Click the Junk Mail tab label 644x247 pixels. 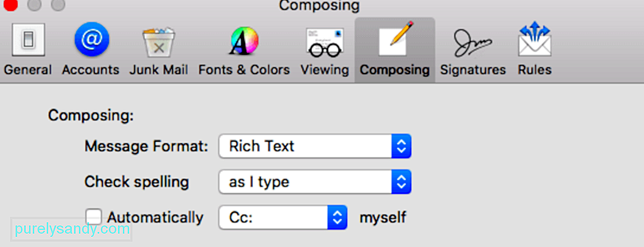click(159, 70)
